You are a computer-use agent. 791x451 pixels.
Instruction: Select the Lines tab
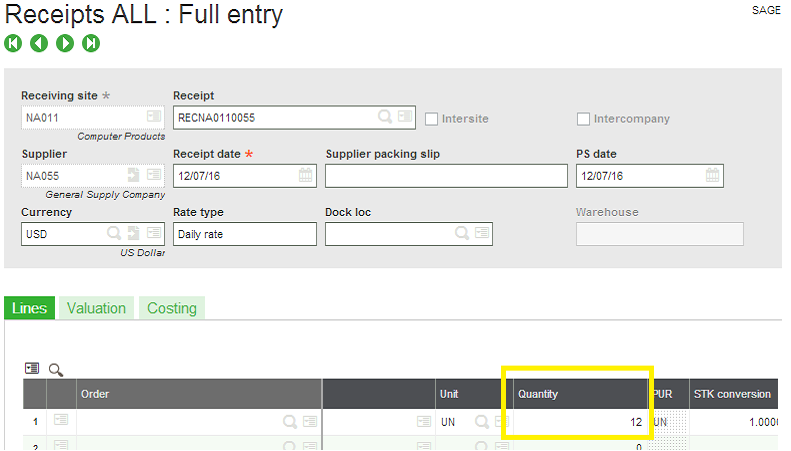(29, 308)
